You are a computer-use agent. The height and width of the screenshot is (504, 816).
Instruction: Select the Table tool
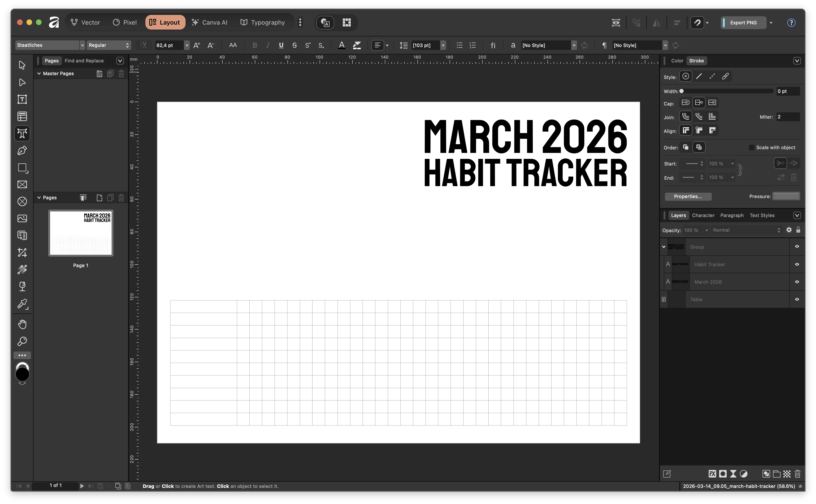(22, 116)
